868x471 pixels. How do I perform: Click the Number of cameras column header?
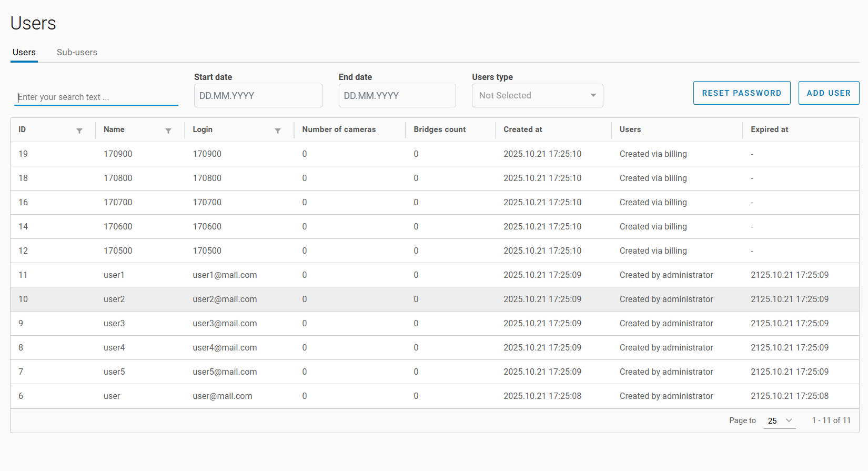pos(339,129)
